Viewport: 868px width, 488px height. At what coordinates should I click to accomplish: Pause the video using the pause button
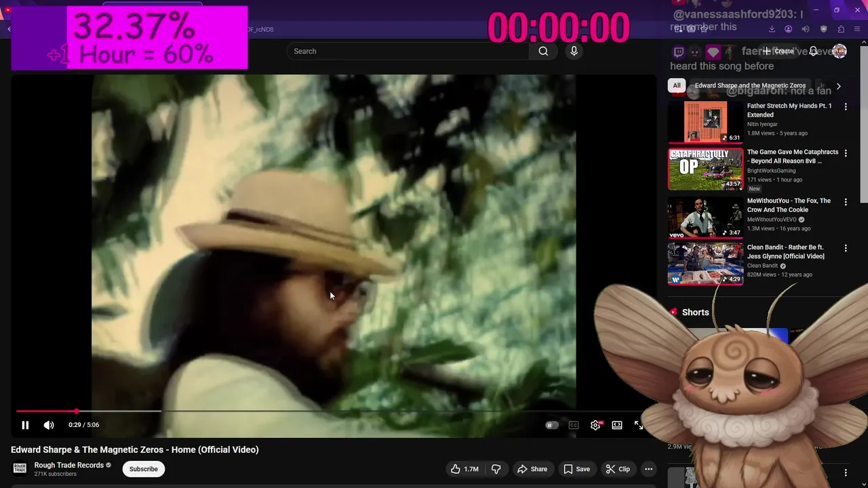25,425
